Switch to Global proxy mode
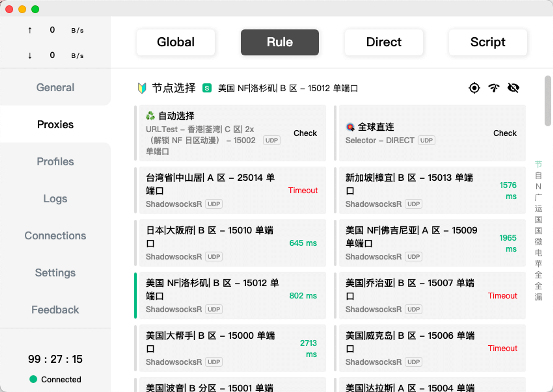The width and height of the screenshot is (553, 392). tap(176, 42)
